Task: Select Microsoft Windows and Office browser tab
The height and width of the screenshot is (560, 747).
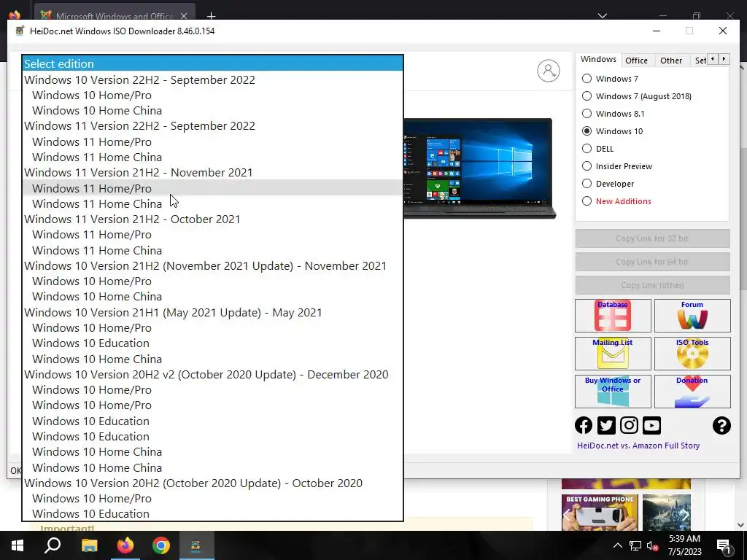Action: 115,15
